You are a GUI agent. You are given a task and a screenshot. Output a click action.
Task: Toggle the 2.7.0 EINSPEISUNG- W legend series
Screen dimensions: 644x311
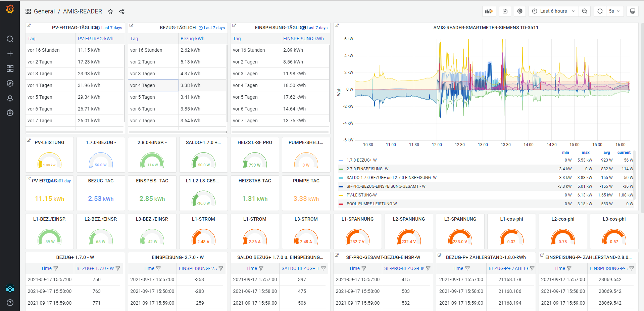click(x=367, y=169)
